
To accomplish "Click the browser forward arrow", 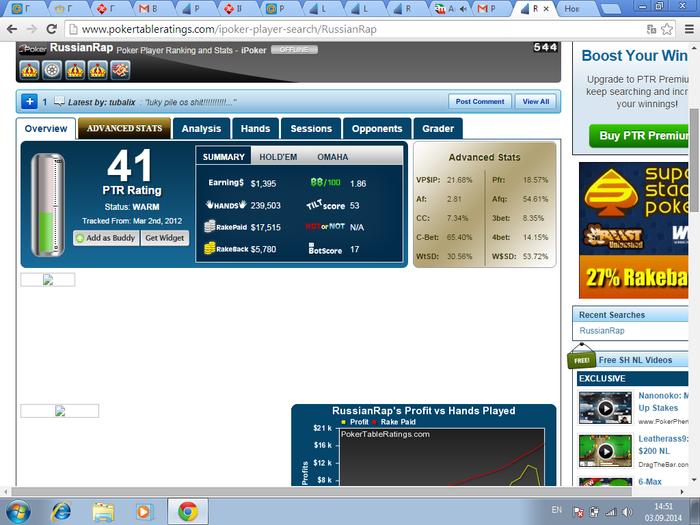I will (32, 29).
